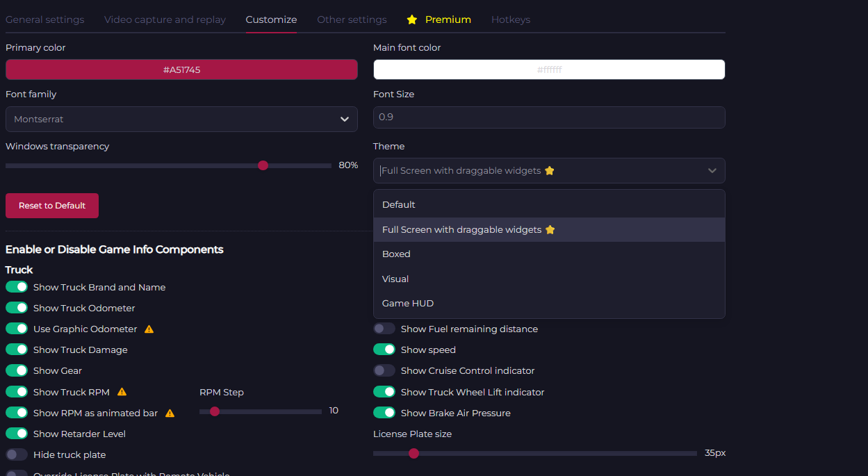This screenshot has width=868, height=476.
Task: Click the Premium tab star icon
Action: (412, 19)
